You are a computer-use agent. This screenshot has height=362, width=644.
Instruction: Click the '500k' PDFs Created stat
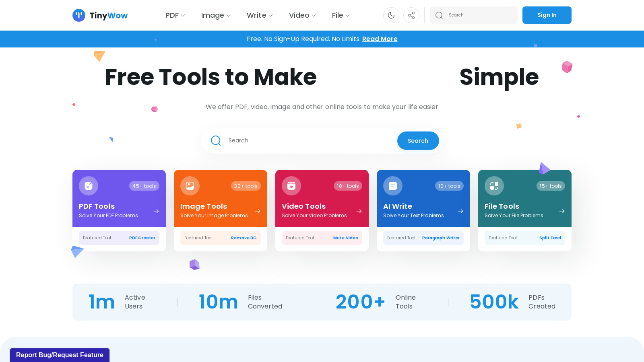pyautogui.click(x=513, y=302)
